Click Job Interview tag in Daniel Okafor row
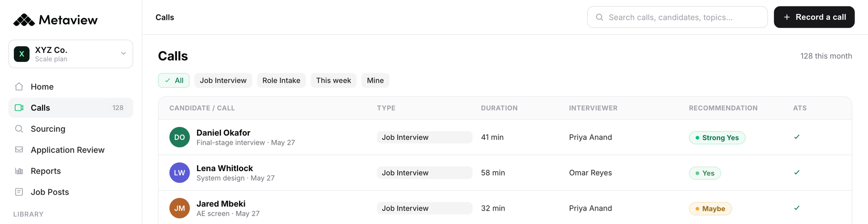Viewport: 868px width, 224px height. [424, 137]
